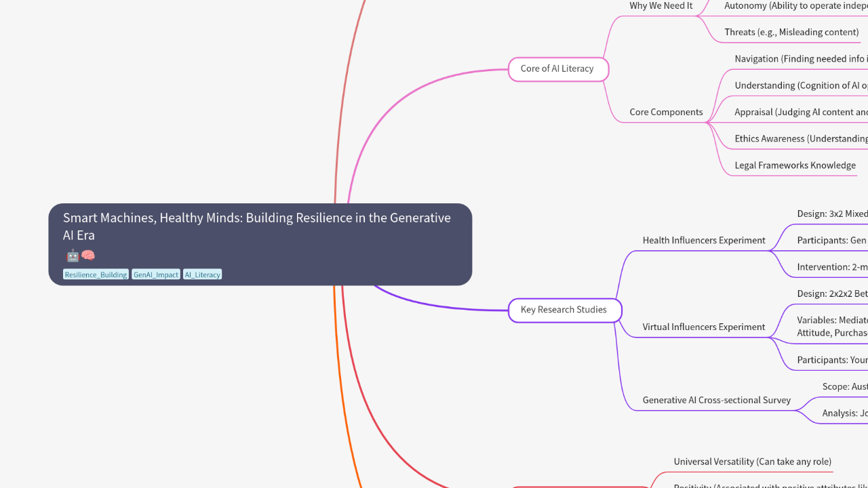This screenshot has width=868, height=488.
Task: Collapse the Core of AI Literacy branch
Action: (x=557, y=69)
